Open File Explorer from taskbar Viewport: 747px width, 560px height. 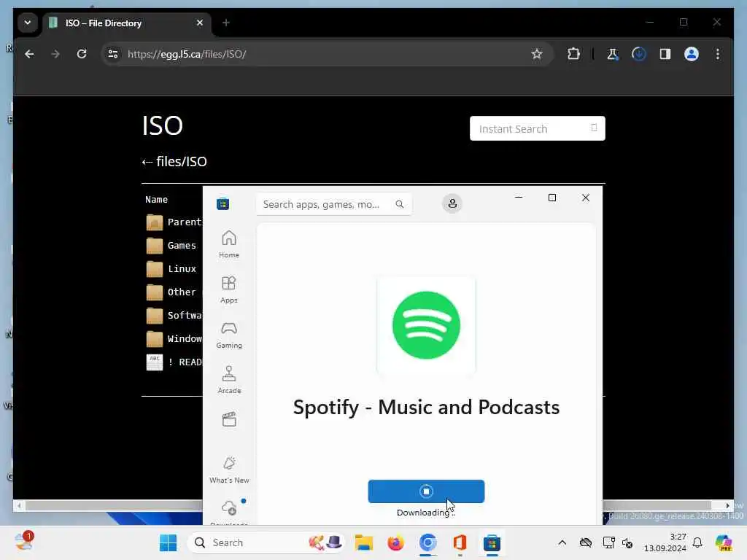click(x=363, y=542)
